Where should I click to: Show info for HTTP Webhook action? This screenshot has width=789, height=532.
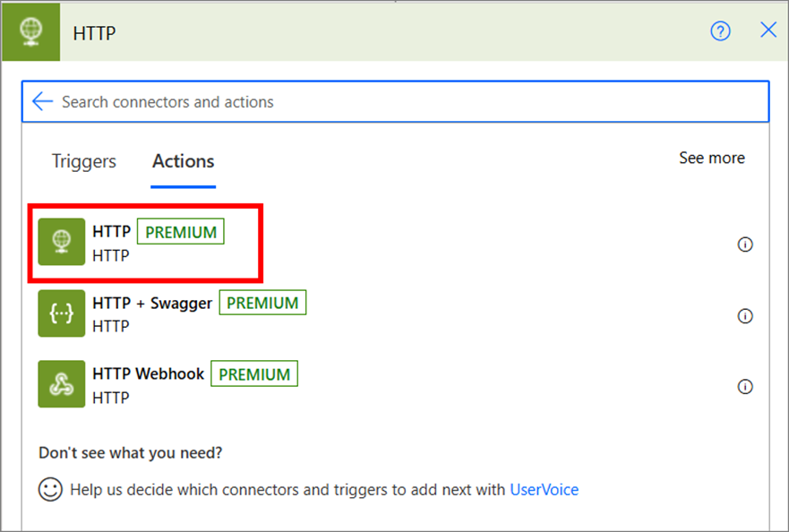(744, 386)
